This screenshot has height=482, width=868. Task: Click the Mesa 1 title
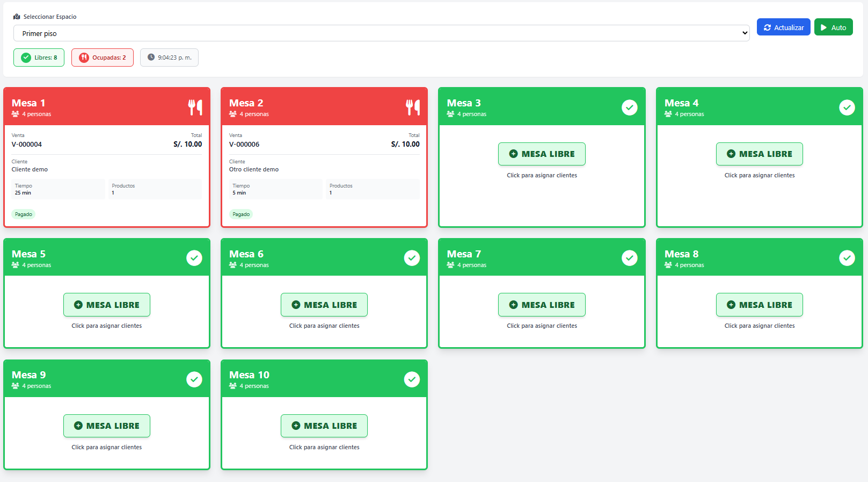pyautogui.click(x=28, y=103)
